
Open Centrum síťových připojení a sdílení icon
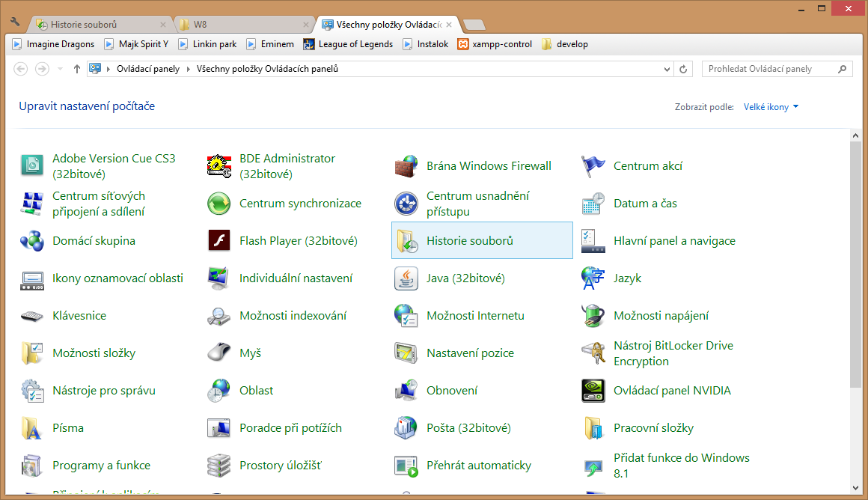tap(32, 203)
